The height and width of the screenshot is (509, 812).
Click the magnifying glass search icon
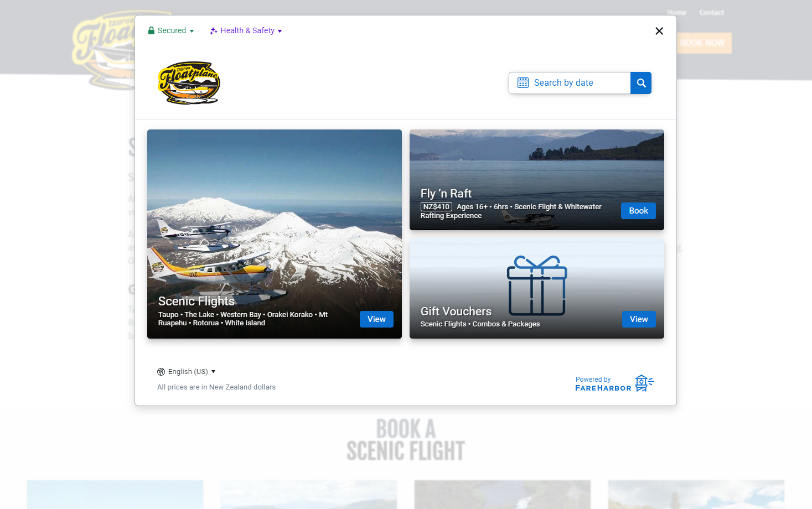coord(640,82)
